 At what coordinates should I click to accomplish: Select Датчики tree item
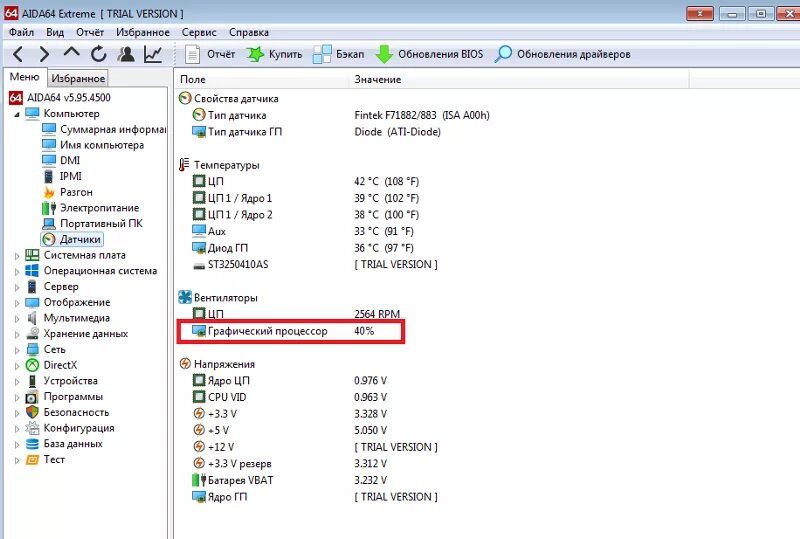tap(72, 239)
